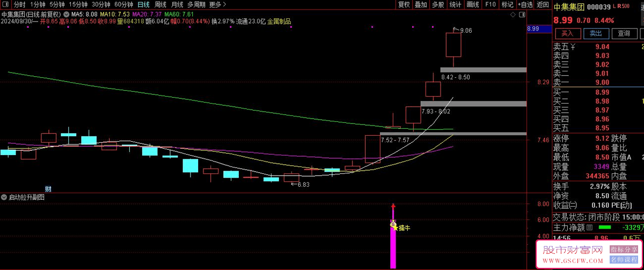The width and height of the screenshot is (644, 270).
Task: Click the 擒牛 star signal marker
Action: coord(401,227)
